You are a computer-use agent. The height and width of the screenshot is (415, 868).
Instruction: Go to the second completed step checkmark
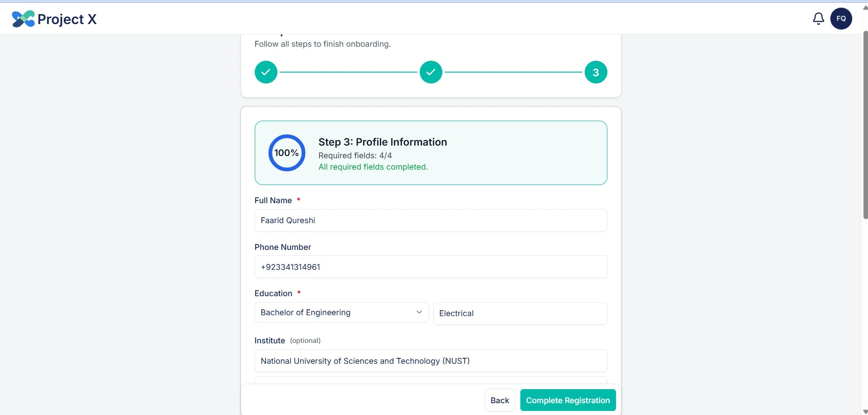pos(431,72)
